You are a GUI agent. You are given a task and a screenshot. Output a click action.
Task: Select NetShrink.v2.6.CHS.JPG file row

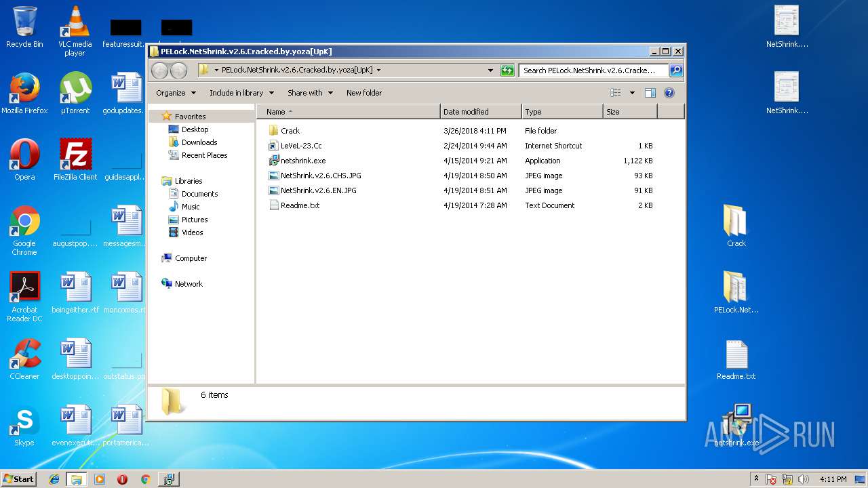tap(461, 176)
